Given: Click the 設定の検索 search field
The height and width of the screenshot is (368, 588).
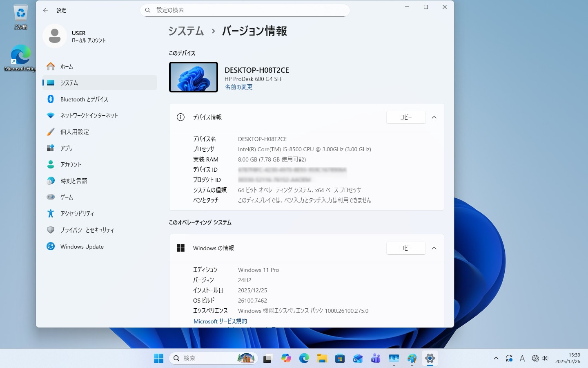Looking at the screenshot, I should [245, 10].
